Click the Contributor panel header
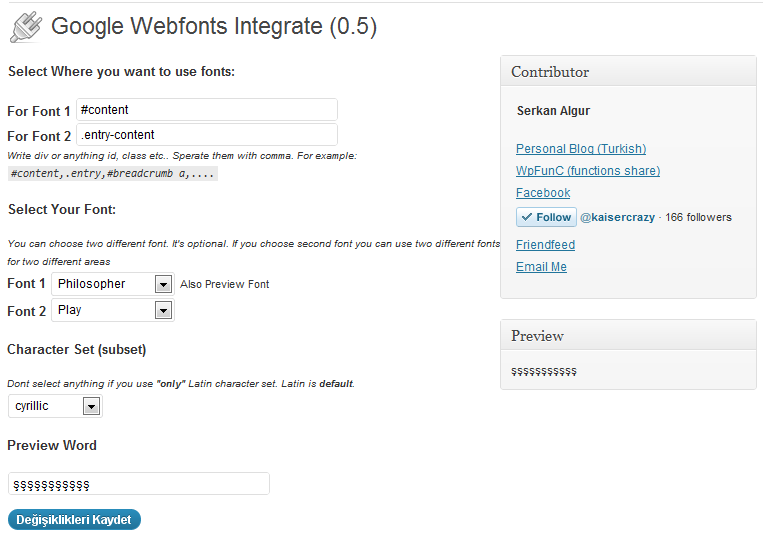The image size is (763, 546). (x=628, y=72)
